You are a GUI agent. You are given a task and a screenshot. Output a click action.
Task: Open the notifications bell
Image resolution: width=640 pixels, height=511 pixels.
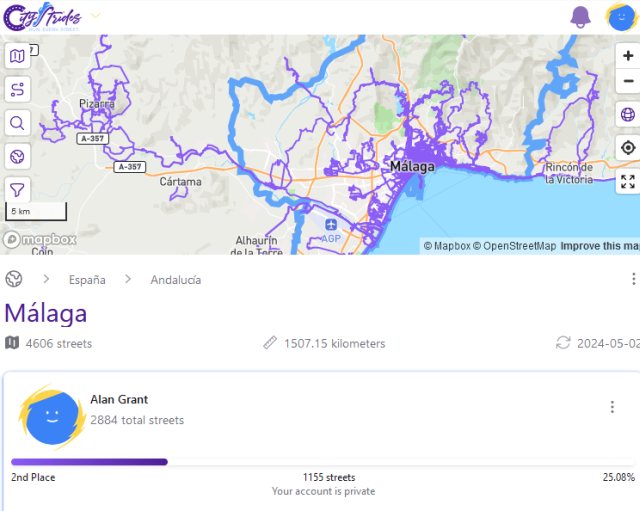(580, 17)
